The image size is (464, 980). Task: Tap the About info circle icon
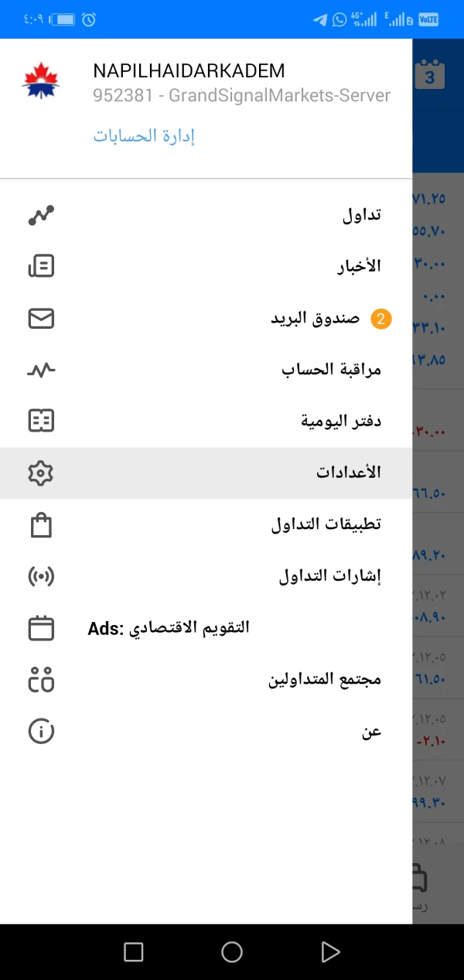(x=41, y=731)
